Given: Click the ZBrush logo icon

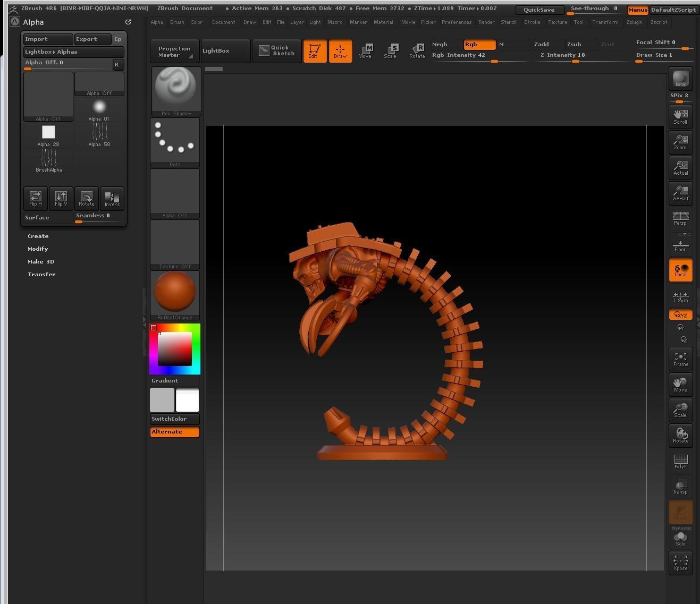Looking at the screenshot, I should (x=13, y=9).
